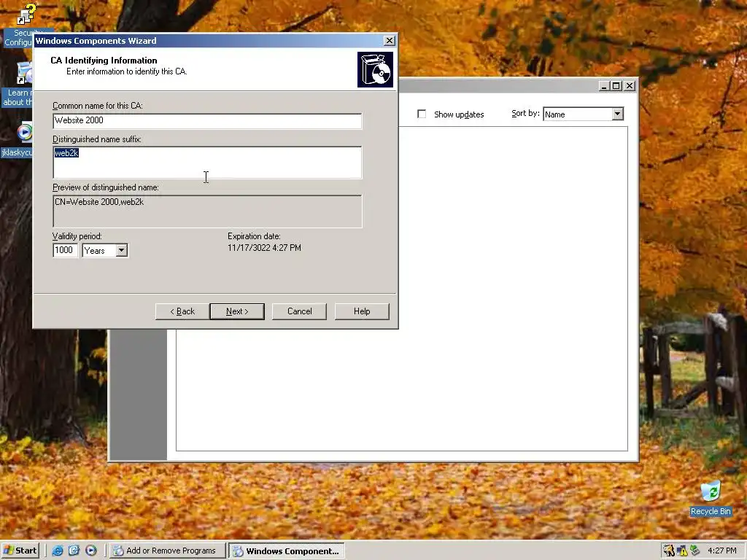This screenshot has width=747, height=560.
Task: Cancel the Windows Components Wizard
Action: (299, 311)
